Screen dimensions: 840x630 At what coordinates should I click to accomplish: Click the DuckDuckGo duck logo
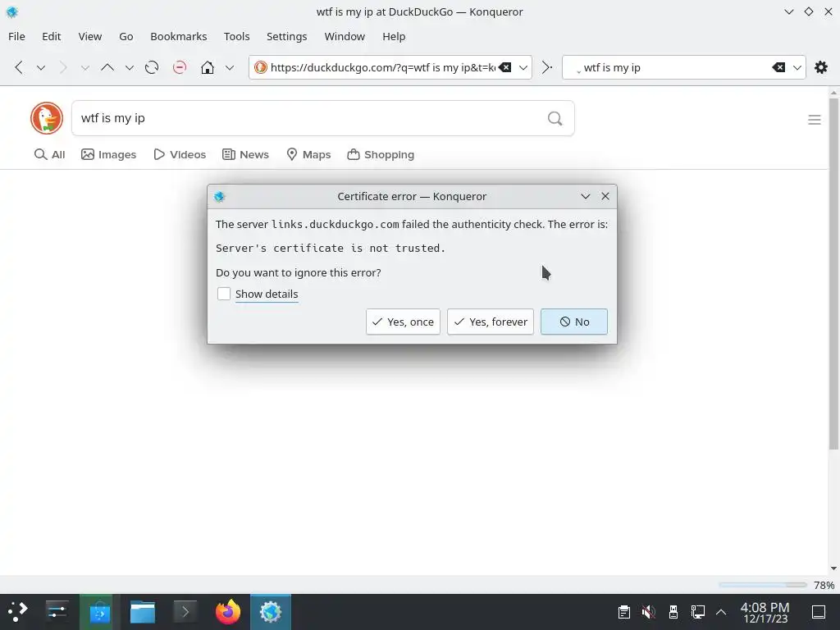[47, 118]
